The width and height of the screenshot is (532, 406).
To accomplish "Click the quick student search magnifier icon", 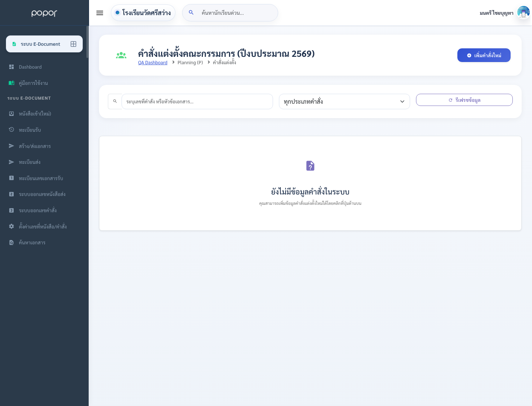I will (x=191, y=13).
